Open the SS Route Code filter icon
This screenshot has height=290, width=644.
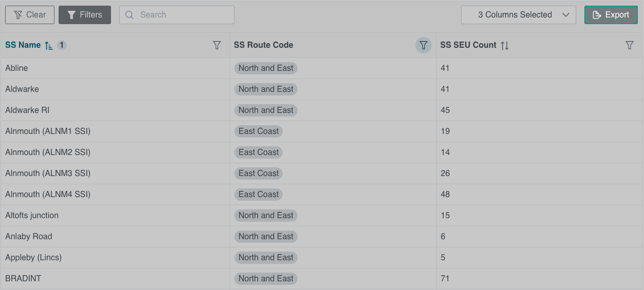423,45
